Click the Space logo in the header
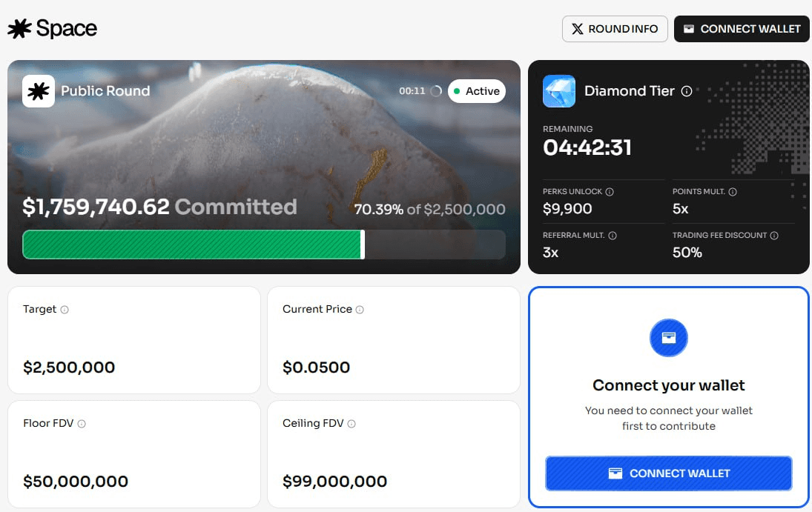This screenshot has height=512, width=812. [53, 29]
